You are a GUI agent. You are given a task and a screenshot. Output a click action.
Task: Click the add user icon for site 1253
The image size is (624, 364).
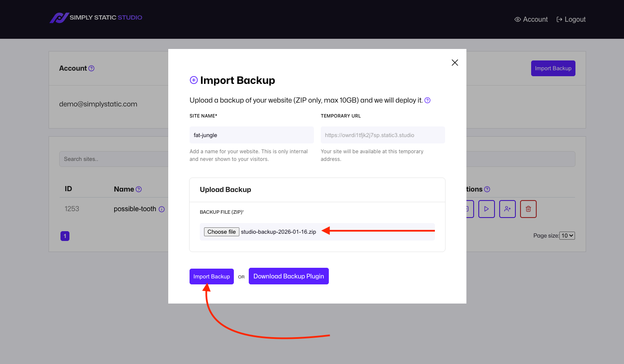tap(507, 209)
